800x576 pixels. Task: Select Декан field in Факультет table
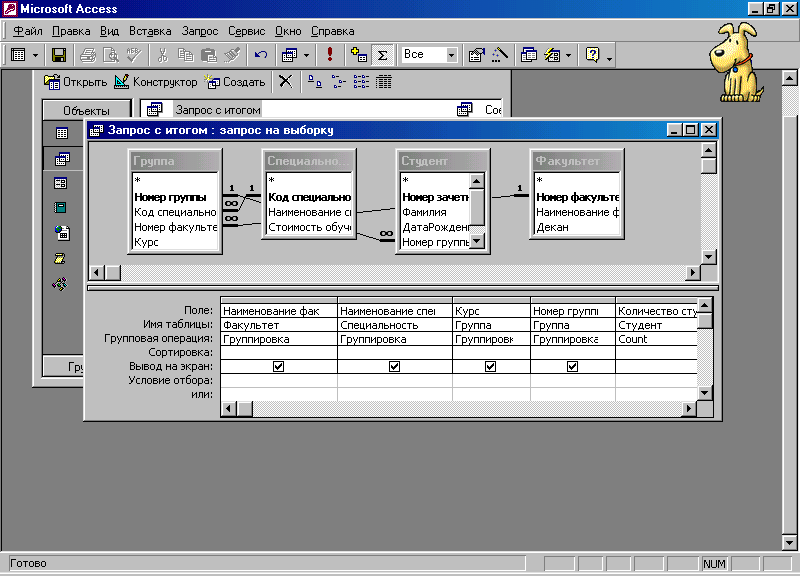[x=577, y=227]
